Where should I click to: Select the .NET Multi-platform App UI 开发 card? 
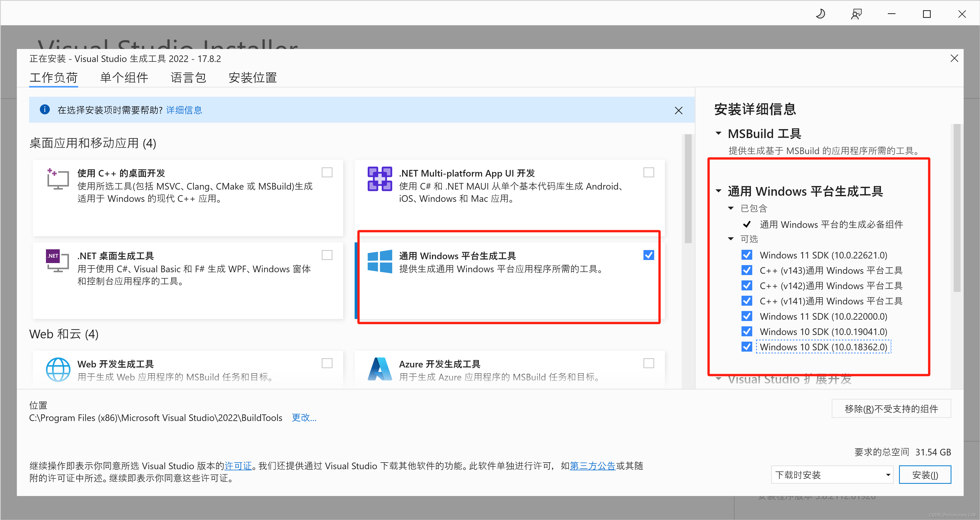(x=510, y=198)
